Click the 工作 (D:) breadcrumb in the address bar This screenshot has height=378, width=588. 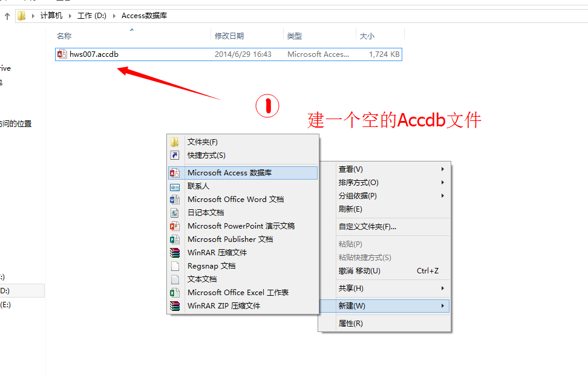pos(92,16)
